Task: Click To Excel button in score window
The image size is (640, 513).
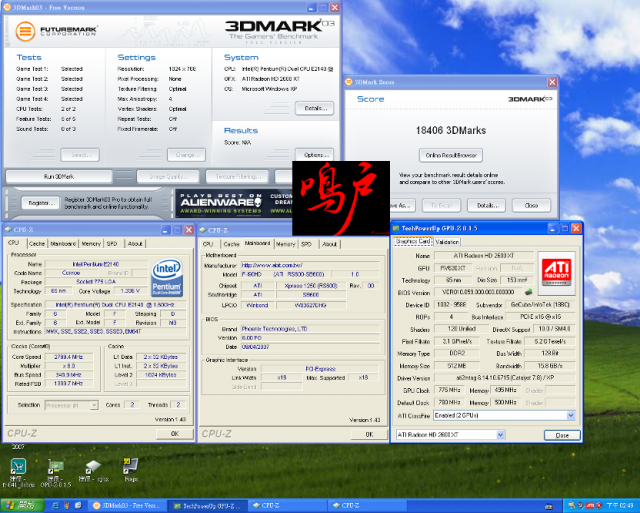Action: tap(442, 205)
